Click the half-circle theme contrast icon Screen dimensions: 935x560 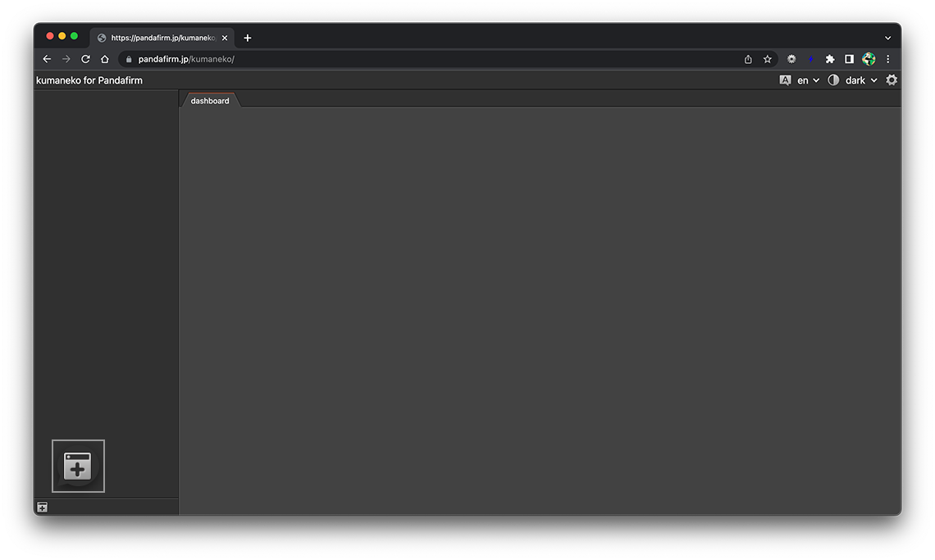833,80
